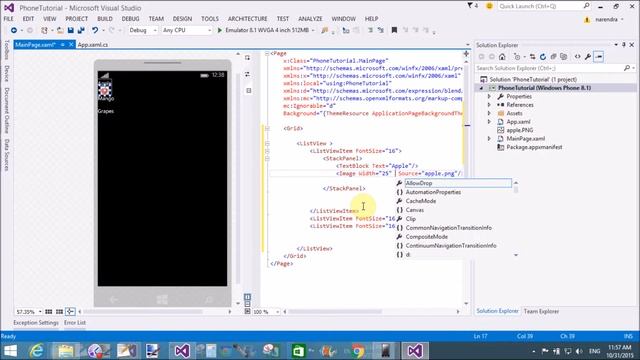The width and height of the screenshot is (640, 360).
Task: Open Properties wrench in Solution Explorer toolbar
Action: coord(588,57)
